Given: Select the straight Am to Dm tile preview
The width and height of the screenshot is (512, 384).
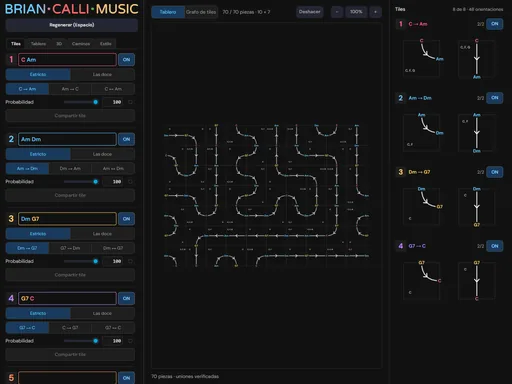Looking at the screenshot, I should pos(477,133).
